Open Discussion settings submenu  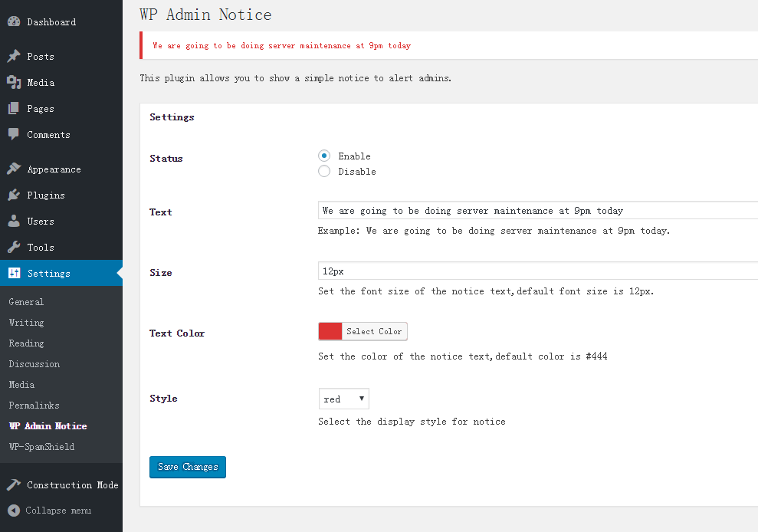tap(34, 364)
